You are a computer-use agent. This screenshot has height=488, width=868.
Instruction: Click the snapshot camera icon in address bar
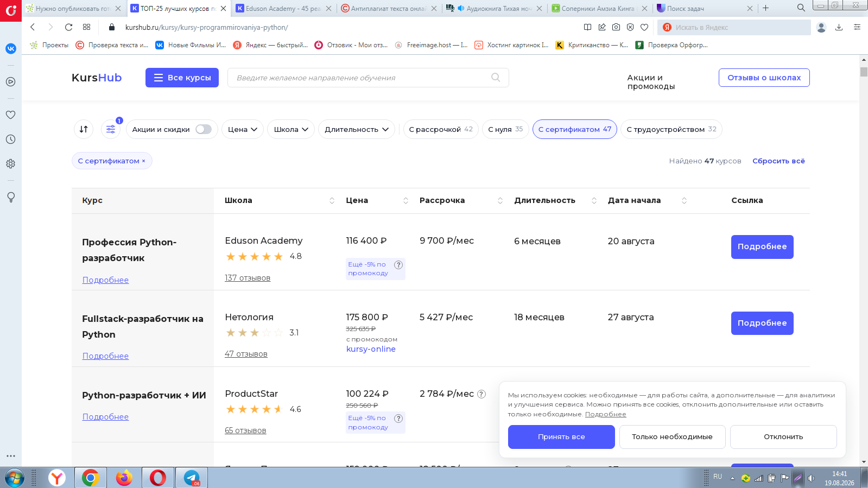pos(616,27)
